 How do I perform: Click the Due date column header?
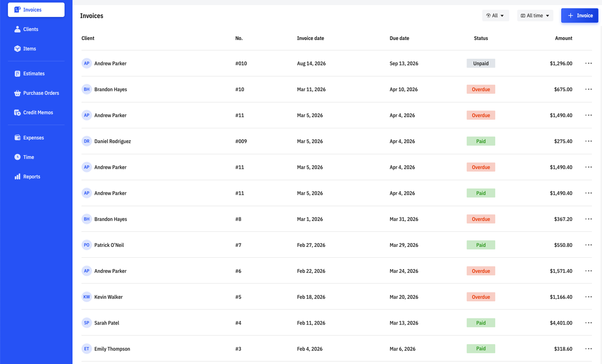pos(399,39)
